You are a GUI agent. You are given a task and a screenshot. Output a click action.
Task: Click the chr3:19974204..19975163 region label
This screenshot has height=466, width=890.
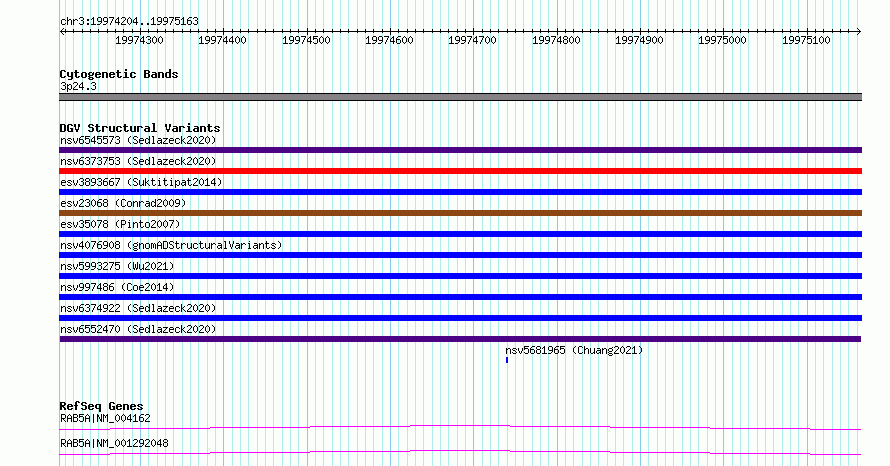pyautogui.click(x=129, y=22)
